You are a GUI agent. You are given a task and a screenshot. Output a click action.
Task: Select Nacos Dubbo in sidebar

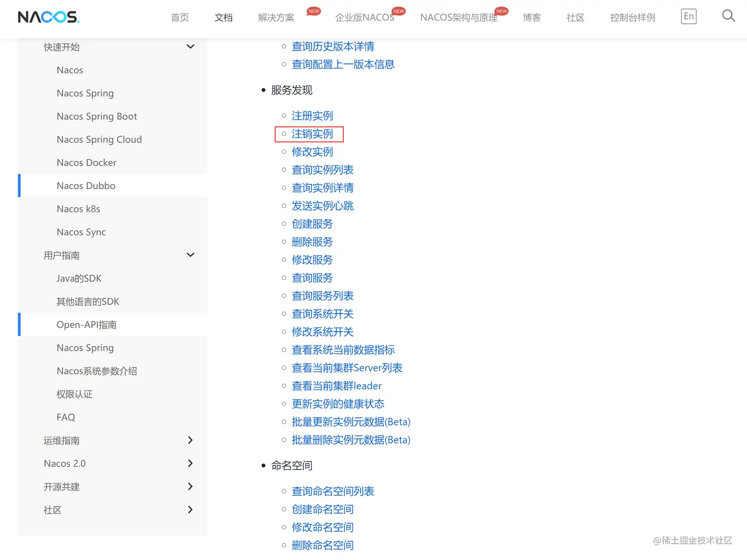(x=86, y=186)
